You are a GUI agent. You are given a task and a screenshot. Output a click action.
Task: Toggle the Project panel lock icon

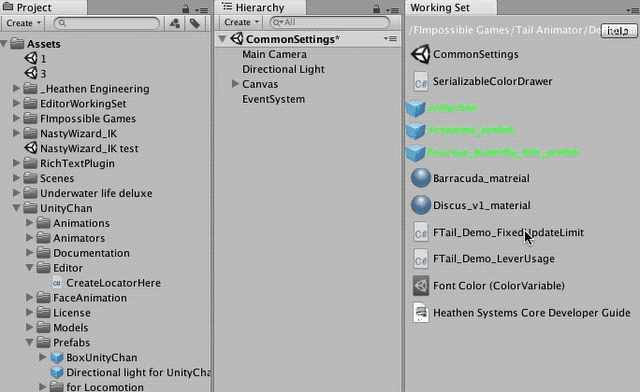pyautogui.click(x=186, y=9)
